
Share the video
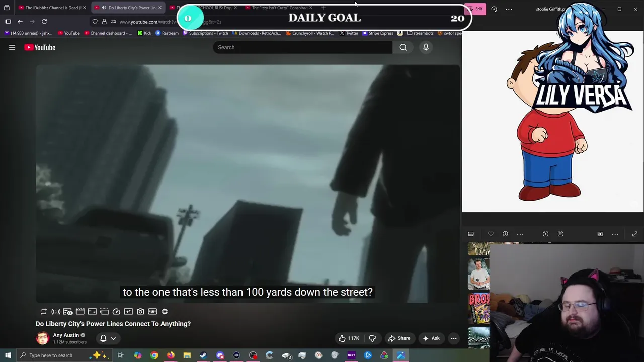coord(399,338)
